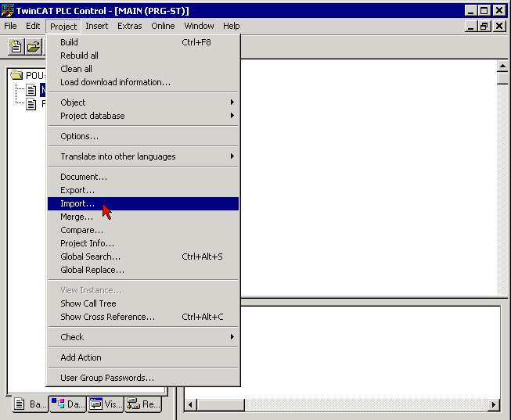Click the horizontal scrollbar thumb
The height and width of the screenshot is (420, 511).
coord(221,405)
